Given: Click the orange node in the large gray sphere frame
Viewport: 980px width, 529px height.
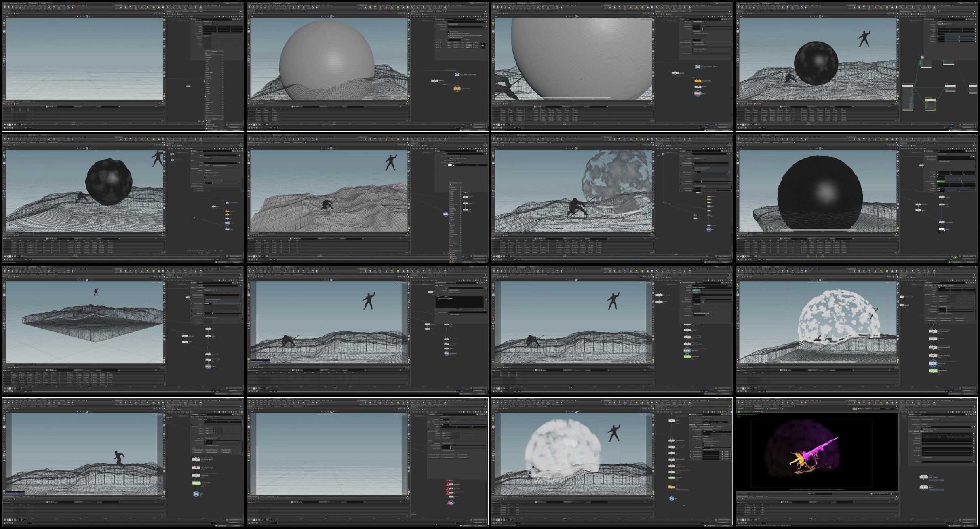Looking at the screenshot, I should [457, 88].
